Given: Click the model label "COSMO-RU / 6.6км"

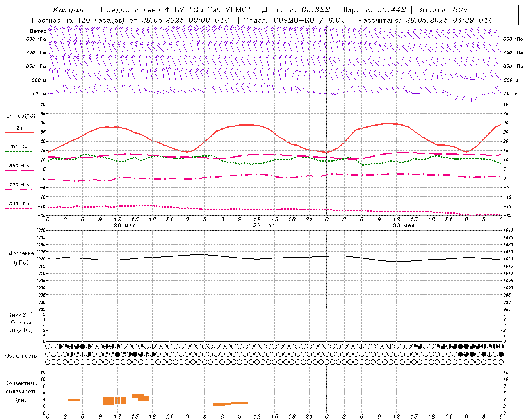Looking at the screenshot, I should (310, 20).
